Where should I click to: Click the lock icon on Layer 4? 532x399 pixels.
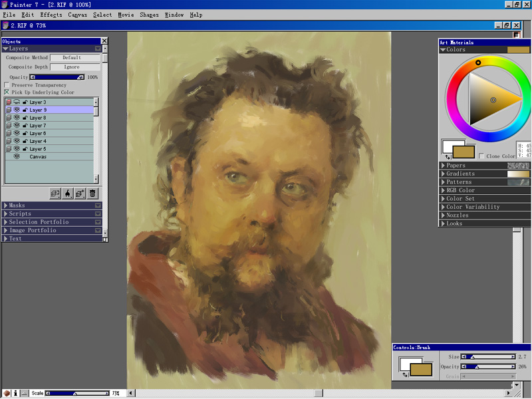click(25, 141)
